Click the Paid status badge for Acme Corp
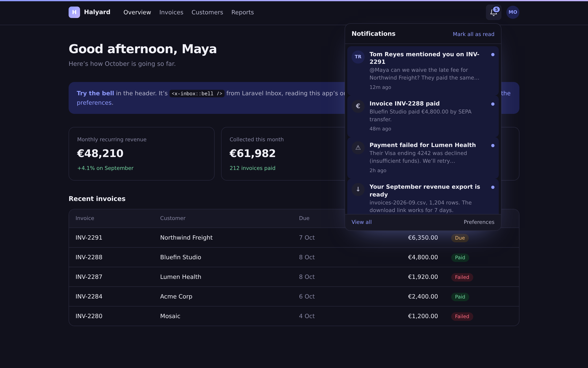The image size is (588, 368). pyautogui.click(x=460, y=297)
